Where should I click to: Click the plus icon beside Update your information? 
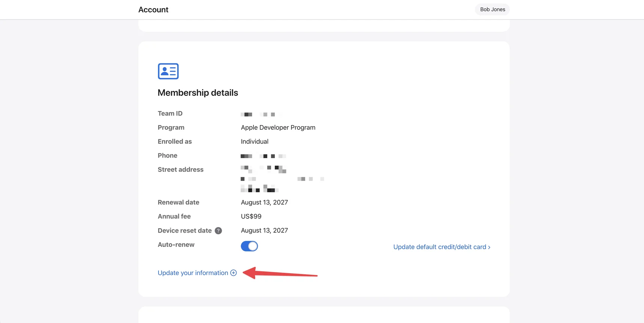pos(234,273)
